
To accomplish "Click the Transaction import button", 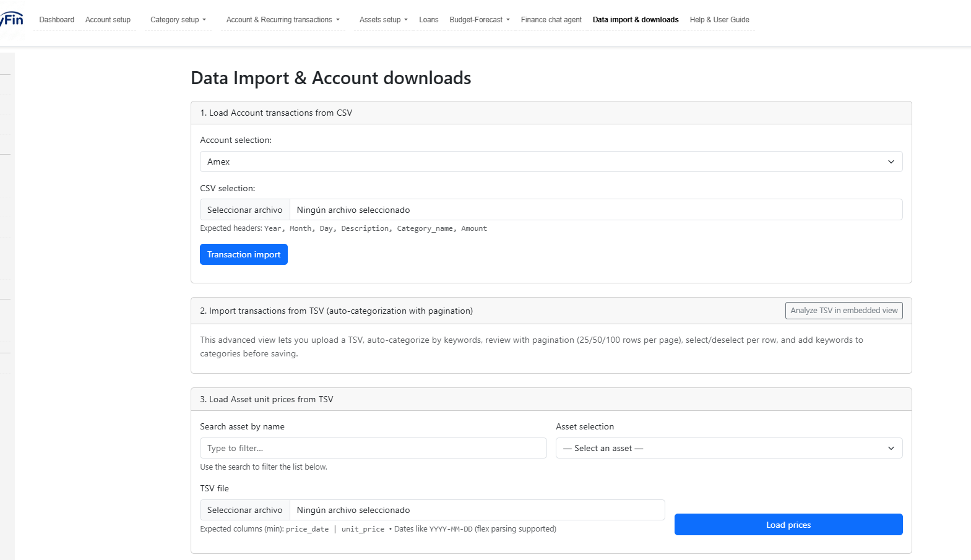I will click(x=244, y=254).
